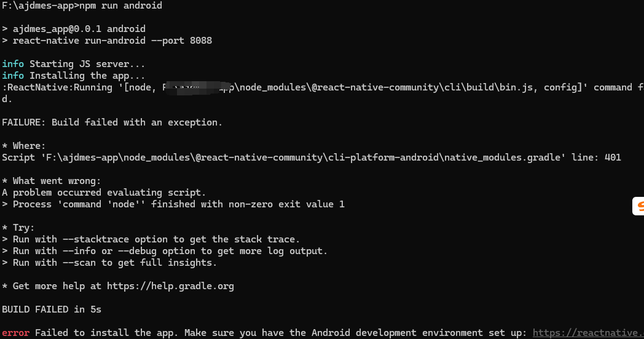Click 'Run with --info or --debug option' line
This screenshot has width=644, height=339.
[x=165, y=251]
